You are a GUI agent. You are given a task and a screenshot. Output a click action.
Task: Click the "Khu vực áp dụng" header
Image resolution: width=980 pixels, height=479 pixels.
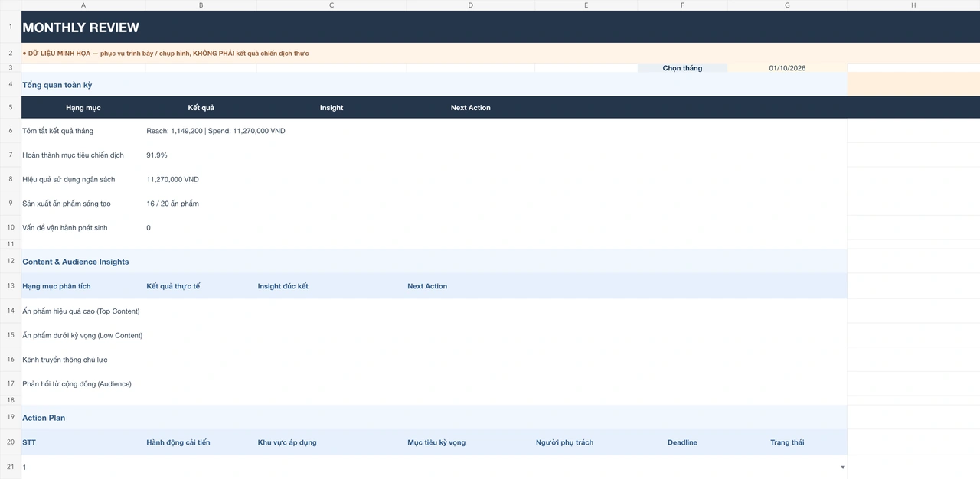(332, 442)
